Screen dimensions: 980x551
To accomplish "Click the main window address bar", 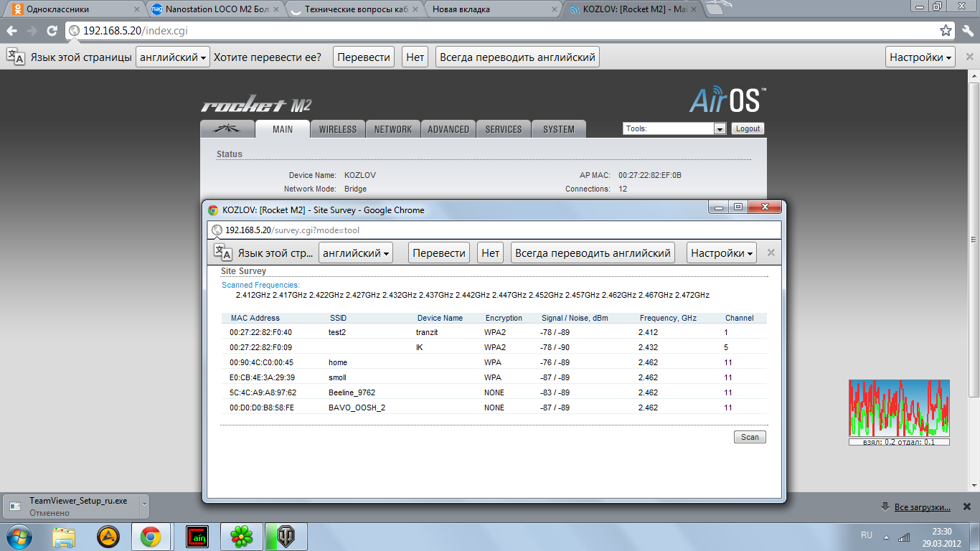I will click(x=512, y=31).
